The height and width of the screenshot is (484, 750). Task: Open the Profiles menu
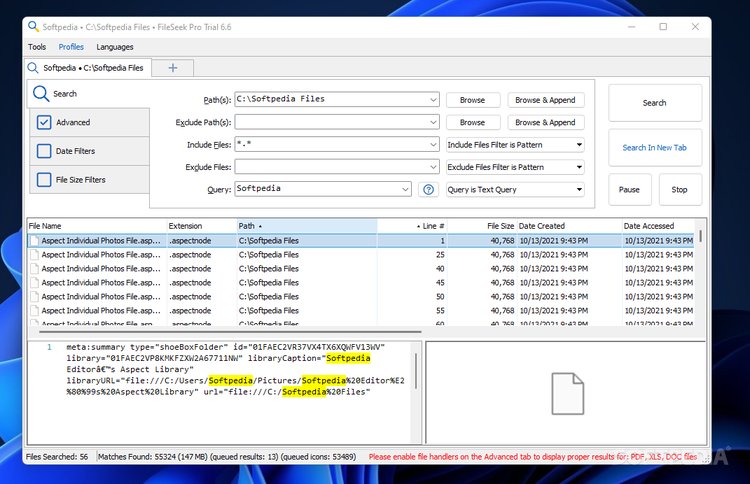[x=71, y=47]
